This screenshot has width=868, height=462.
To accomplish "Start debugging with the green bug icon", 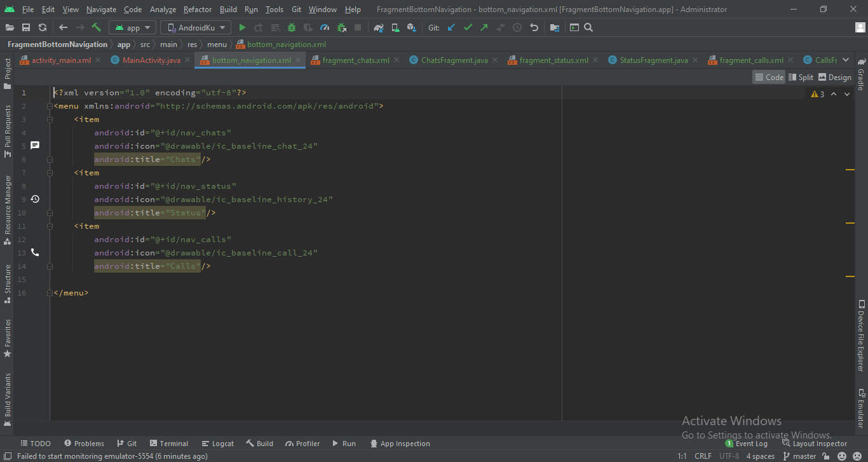I will point(292,27).
